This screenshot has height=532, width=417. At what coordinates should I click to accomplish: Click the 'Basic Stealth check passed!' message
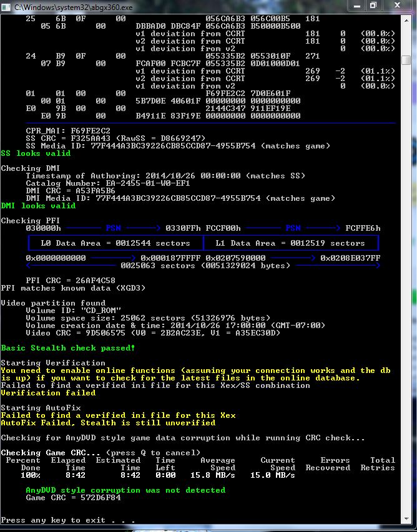tap(68, 348)
